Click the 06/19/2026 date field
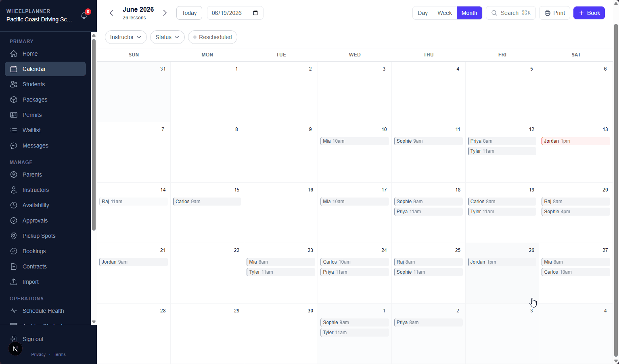This screenshot has width=619, height=364. point(235,13)
